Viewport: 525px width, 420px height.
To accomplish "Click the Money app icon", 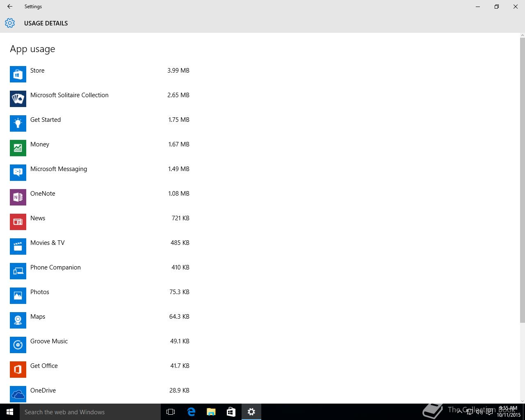I will tap(18, 148).
